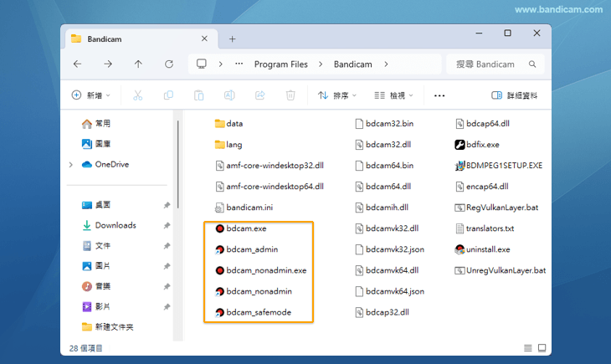Click chevron after Program Files breadcrumb
This screenshot has height=364, width=611.
tap(321, 64)
